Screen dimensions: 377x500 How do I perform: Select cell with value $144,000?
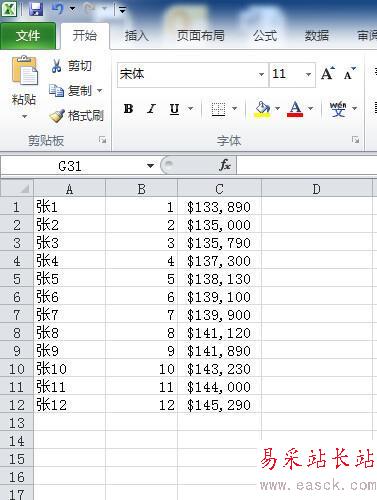(x=219, y=387)
